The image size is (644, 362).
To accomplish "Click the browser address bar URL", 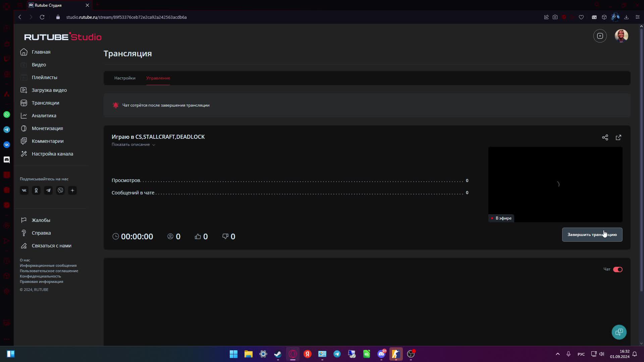I will (126, 17).
